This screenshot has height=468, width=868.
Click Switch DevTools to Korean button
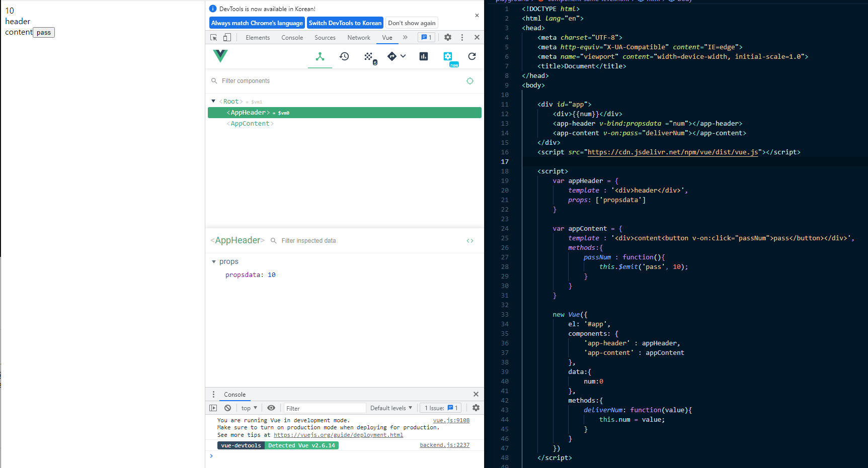[x=345, y=23]
